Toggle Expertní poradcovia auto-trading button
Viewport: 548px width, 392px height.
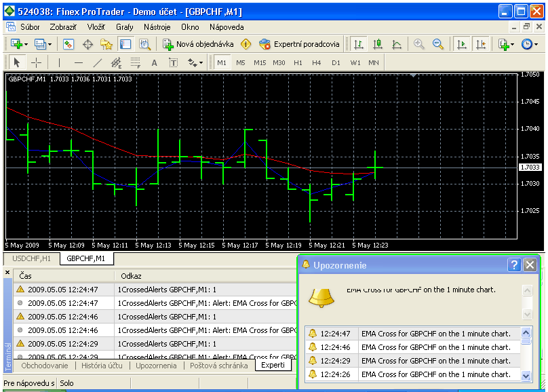(x=299, y=44)
